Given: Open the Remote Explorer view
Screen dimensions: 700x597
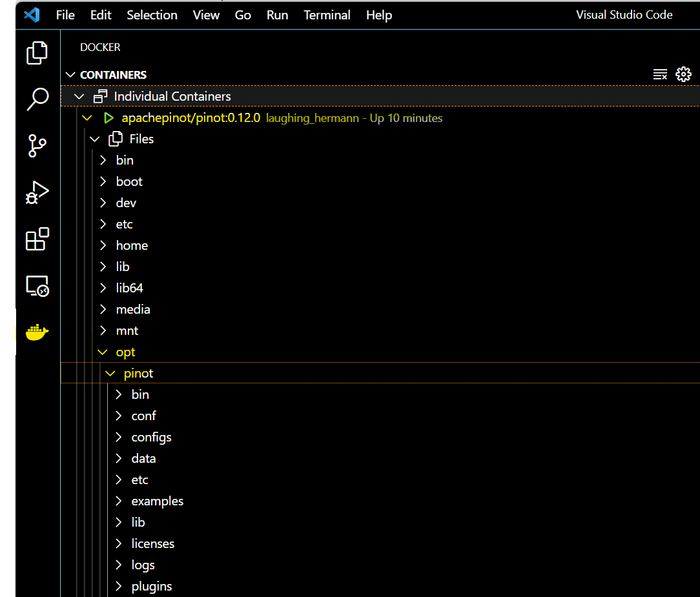Looking at the screenshot, I should pyautogui.click(x=37, y=285).
